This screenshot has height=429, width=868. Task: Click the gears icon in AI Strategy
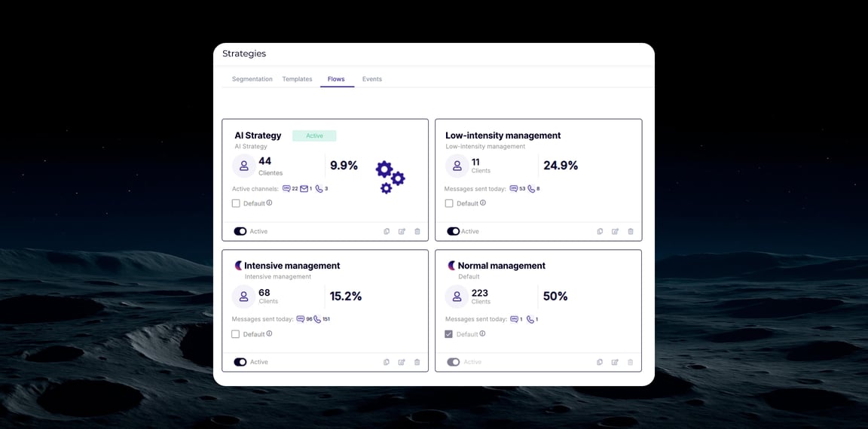pyautogui.click(x=390, y=177)
